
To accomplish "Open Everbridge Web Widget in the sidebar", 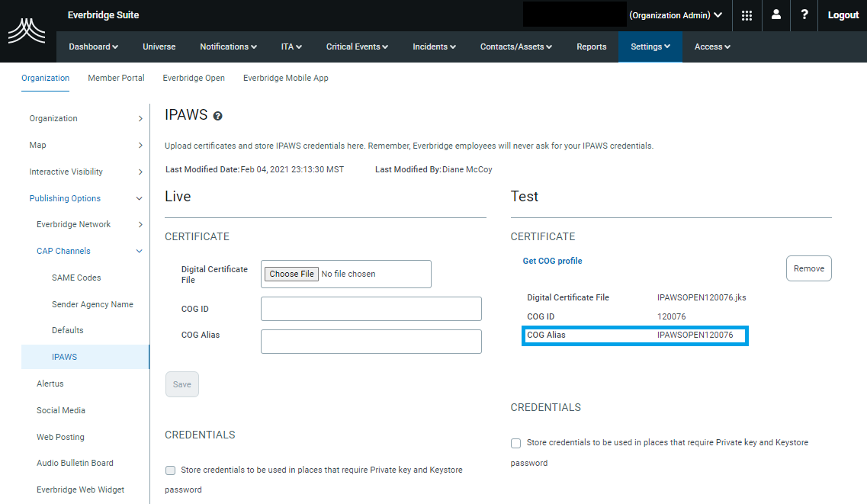I will [x=80, y=490].
